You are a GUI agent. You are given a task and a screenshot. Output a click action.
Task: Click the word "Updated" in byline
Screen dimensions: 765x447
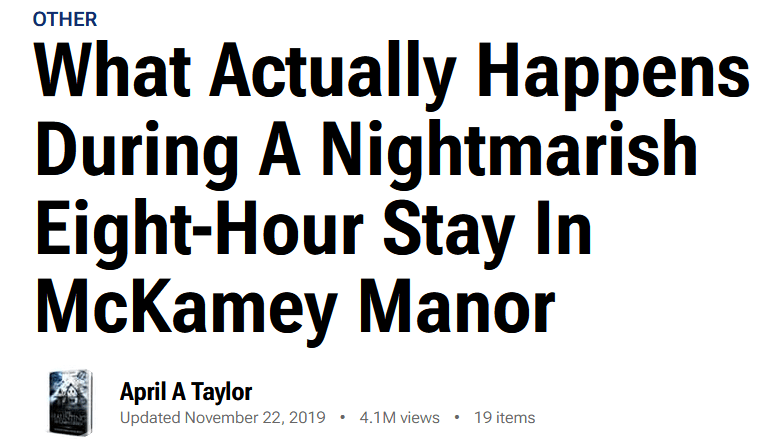(150, 417)
